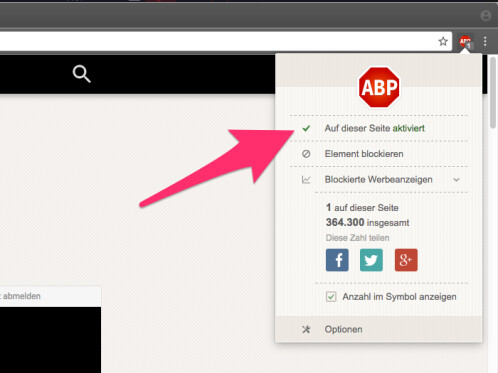Screen dimensions: 498x373
Task: Share the count on Google Plus
Action: click(x=406, y=260)
